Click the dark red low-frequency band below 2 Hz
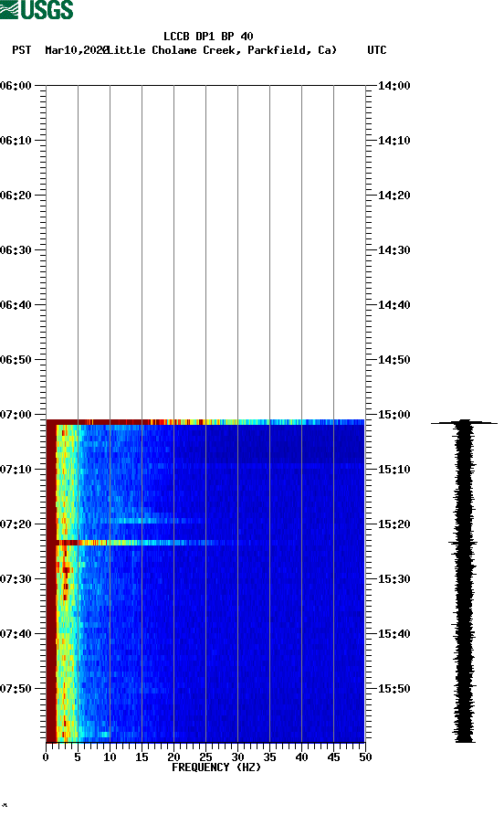This screenshot has height=815, width=504. click(51, 583)
